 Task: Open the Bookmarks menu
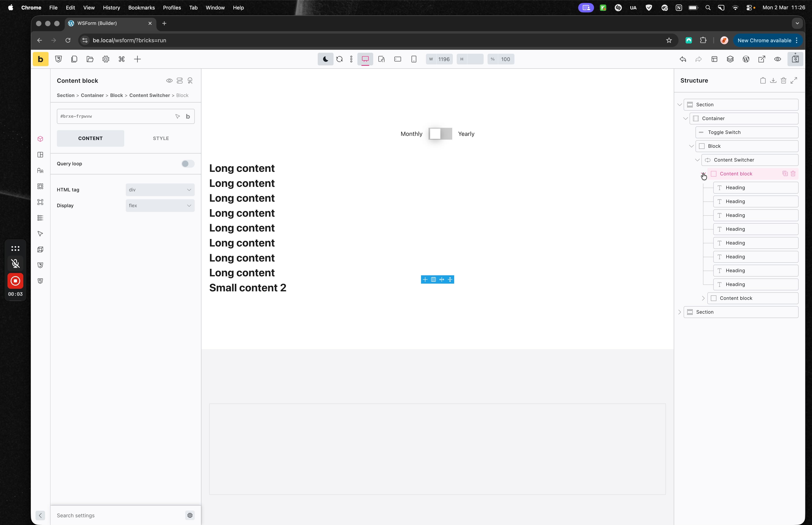[x=141, y=8]
